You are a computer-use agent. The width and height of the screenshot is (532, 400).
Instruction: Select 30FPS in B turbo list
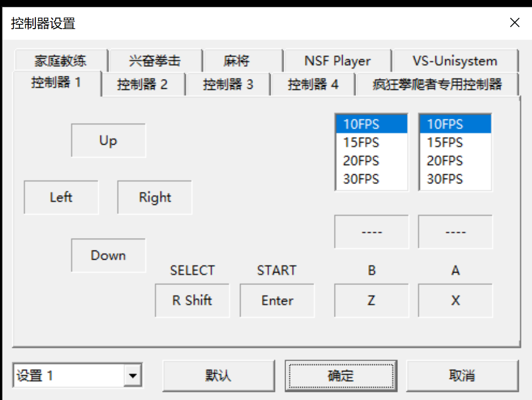[x=372, y=179]
